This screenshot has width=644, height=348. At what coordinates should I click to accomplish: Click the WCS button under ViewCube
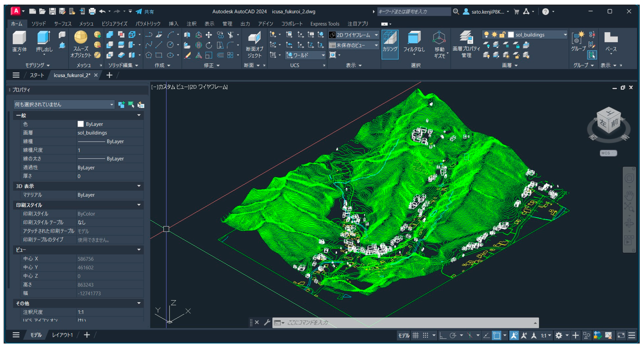tap(608, 153)
